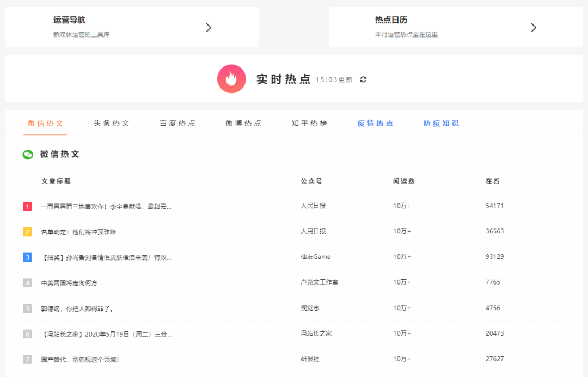Click the 在看 value 36563
Image resolution: width=588 pixels, height=377 pixels.
click(494, 231)
